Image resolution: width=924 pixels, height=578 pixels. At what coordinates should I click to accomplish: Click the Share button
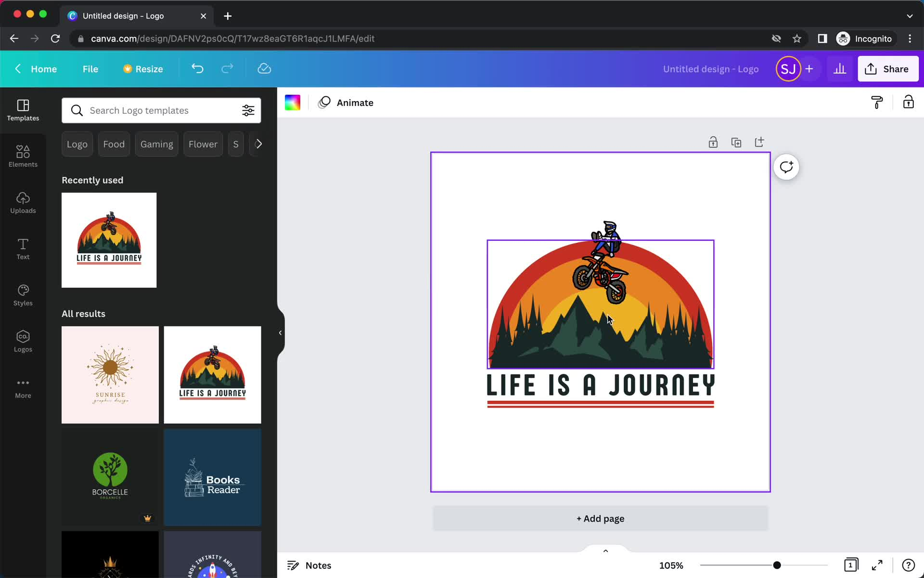point(888,69)
